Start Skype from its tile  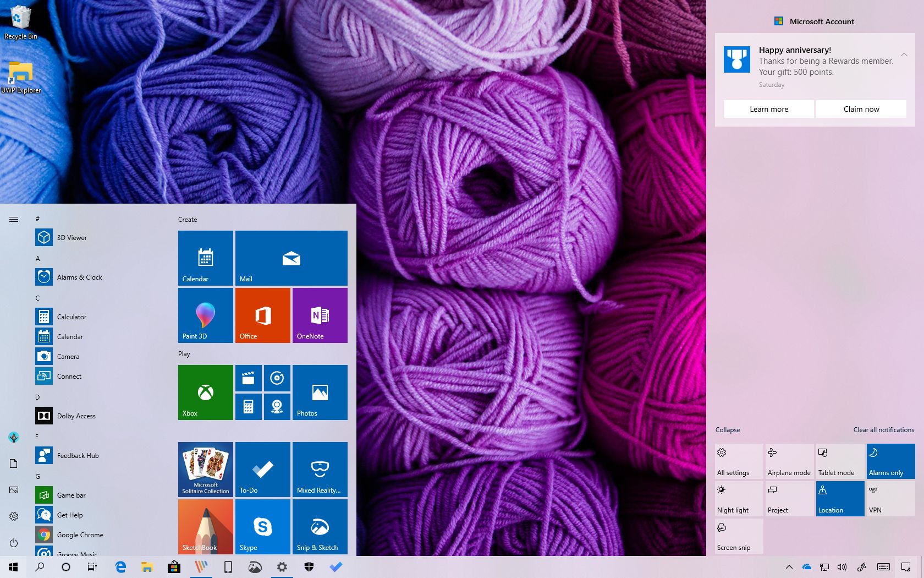(263, 526)
